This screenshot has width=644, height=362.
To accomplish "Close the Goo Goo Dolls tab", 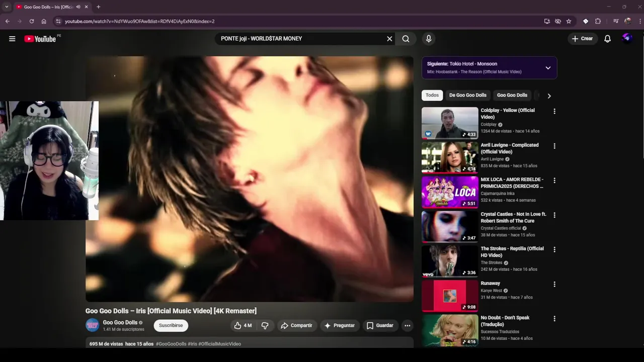I will (x=86, y=7).
